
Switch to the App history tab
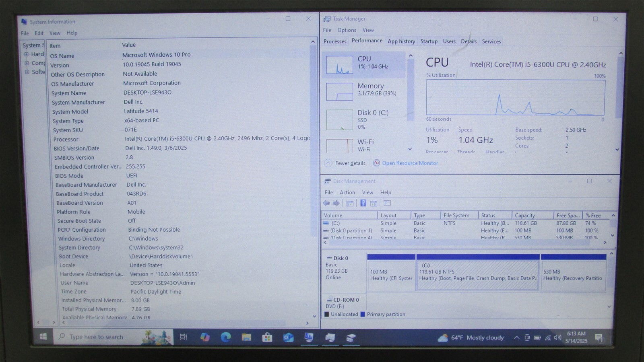click(x=401, y=41)
